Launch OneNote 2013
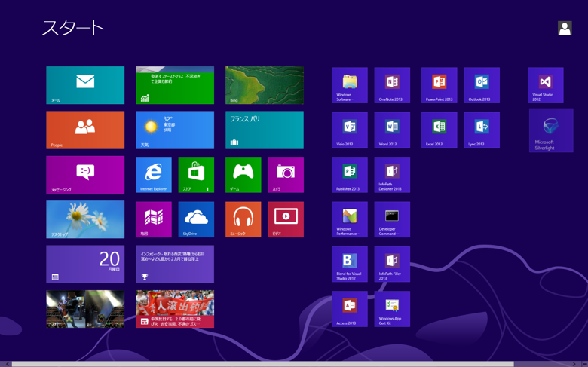Viewport: 588px width, 367px height. click(392, 85)
